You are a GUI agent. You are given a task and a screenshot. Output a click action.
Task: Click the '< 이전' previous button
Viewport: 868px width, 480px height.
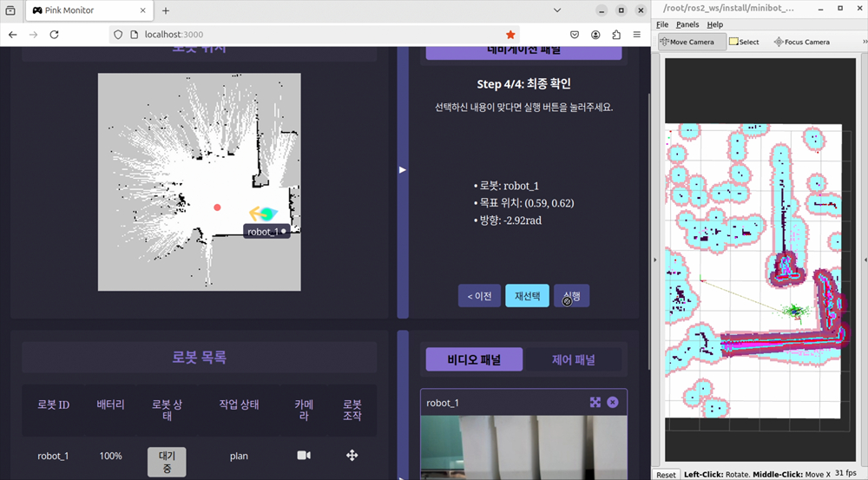[x=479, y=296]
